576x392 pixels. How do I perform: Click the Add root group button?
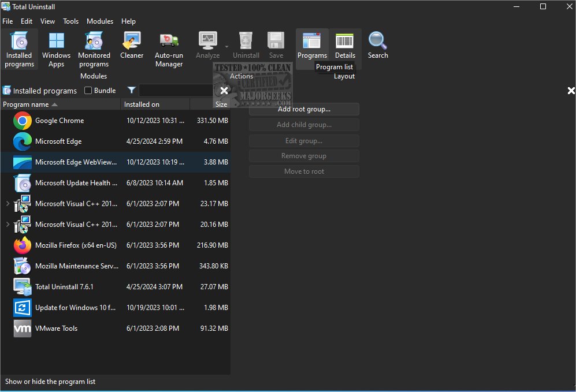[x=304, y=109]
